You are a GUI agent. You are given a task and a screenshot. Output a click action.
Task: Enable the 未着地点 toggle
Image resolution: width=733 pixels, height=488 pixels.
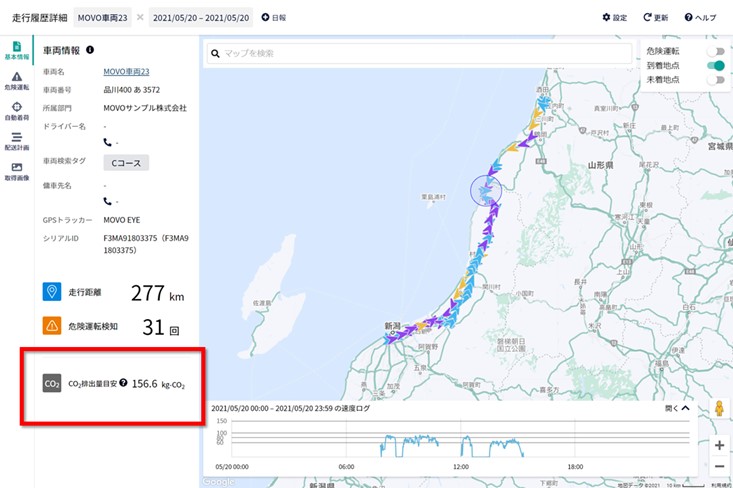[714, 79]
